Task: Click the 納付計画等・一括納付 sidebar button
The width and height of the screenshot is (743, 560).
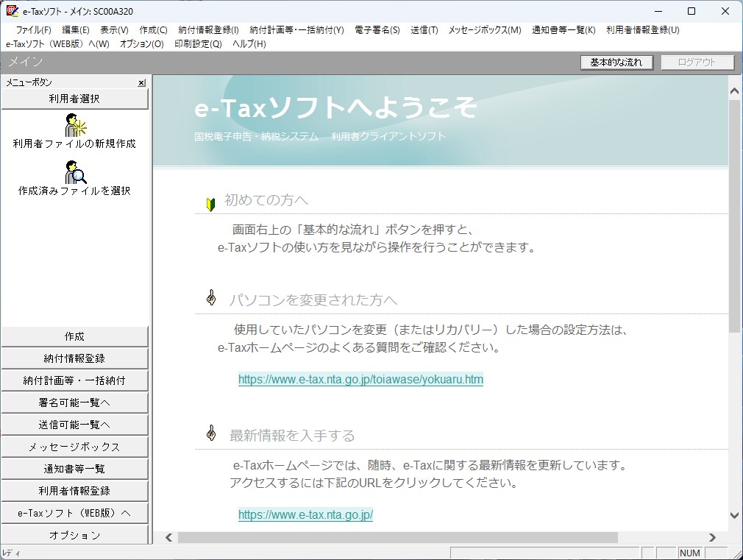Action: 74,380
